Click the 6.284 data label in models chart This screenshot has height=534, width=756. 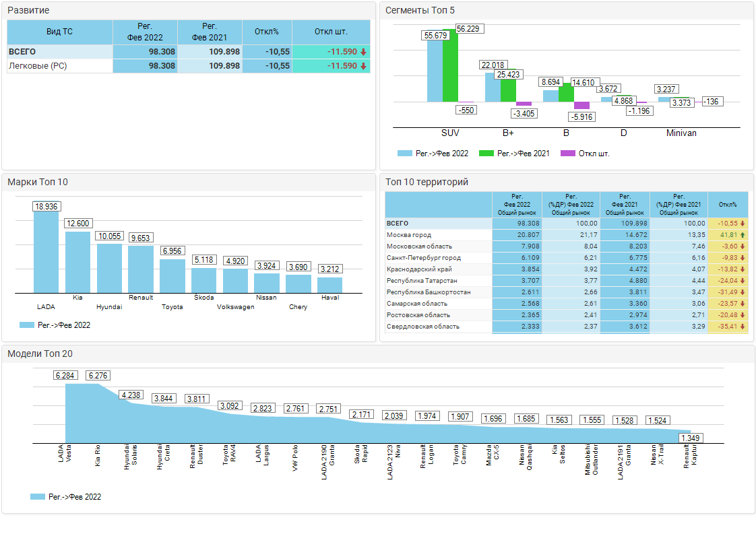[65, 376]
